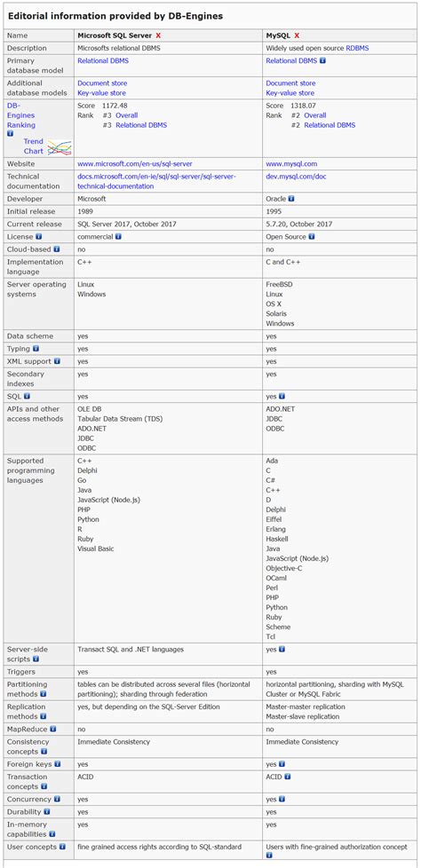Select the SQL Server score '1172.48'
Screen dimensions: 421x868
click(115, 106)
